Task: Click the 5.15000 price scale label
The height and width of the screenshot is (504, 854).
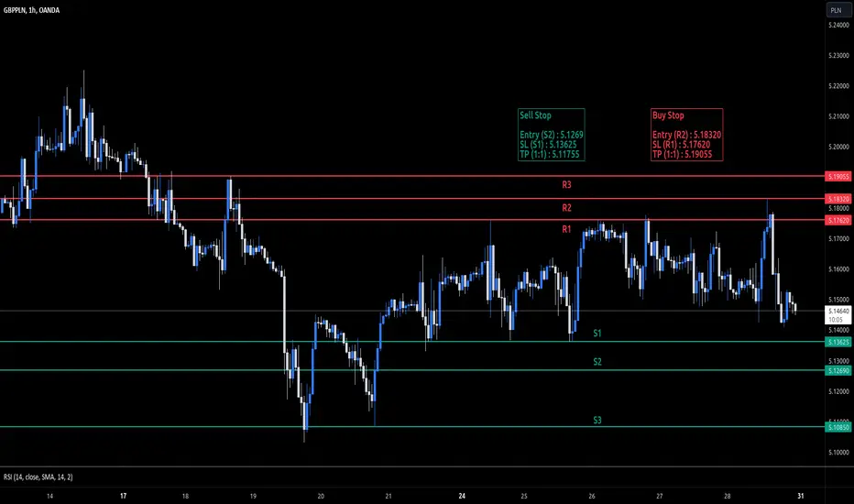Action: click(838, 300)
